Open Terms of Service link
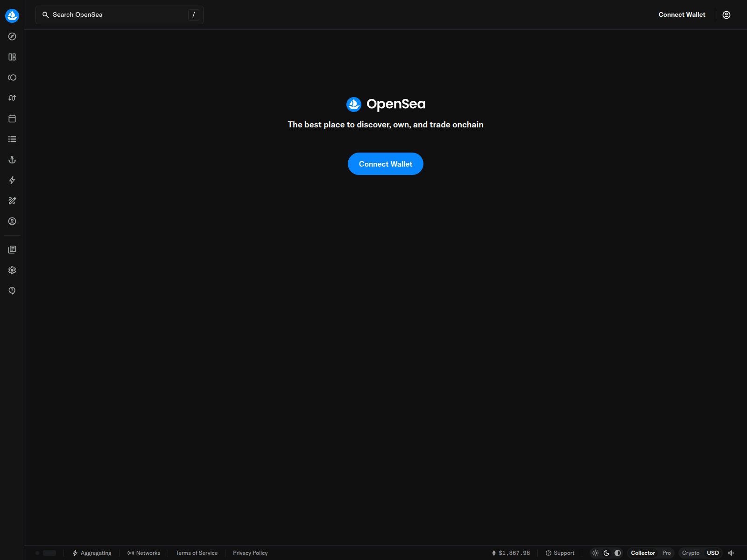This screenshot has width=747, height=560. pyautogui.click(x=197, y=553)
